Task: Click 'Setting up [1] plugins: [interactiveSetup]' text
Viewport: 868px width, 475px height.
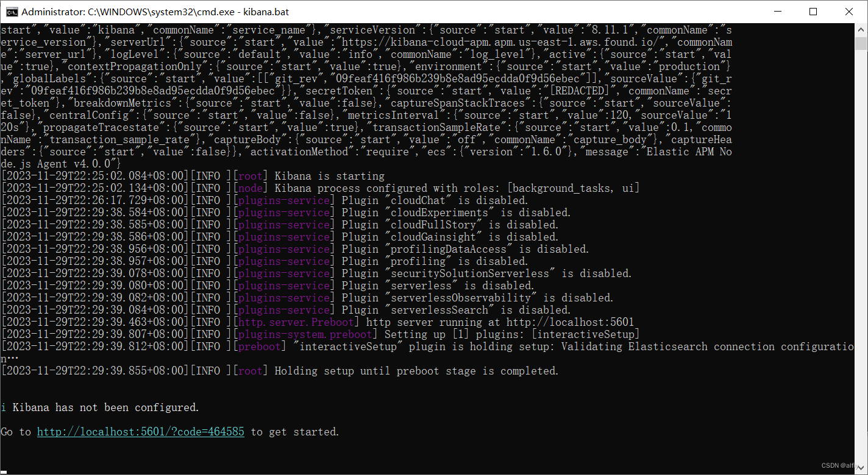Action: [513, 334]
